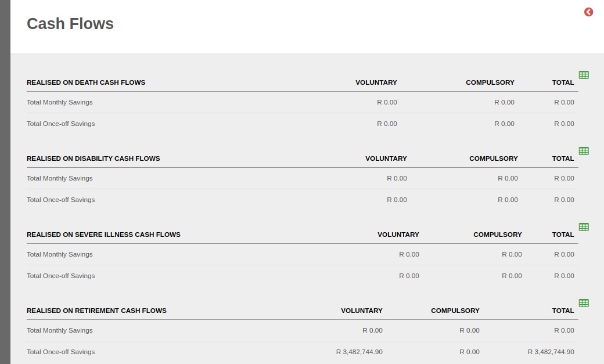Click Total Monthly Savings row under Severe Illness

pos(303,255)
